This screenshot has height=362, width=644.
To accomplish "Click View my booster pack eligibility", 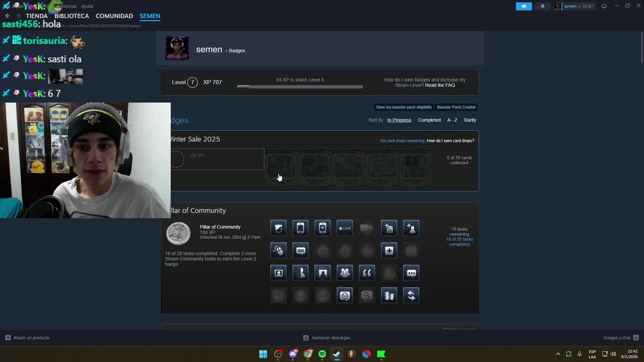I will click(404, 107).
